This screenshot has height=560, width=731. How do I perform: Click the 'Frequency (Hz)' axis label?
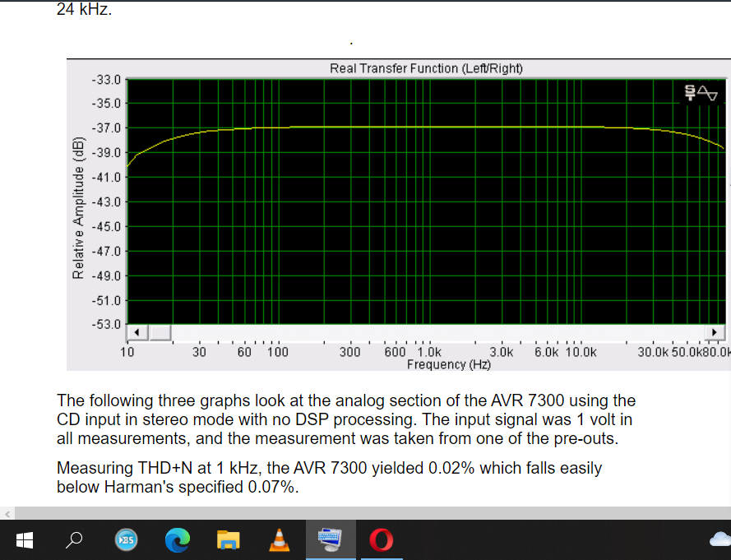coord(449,364)
